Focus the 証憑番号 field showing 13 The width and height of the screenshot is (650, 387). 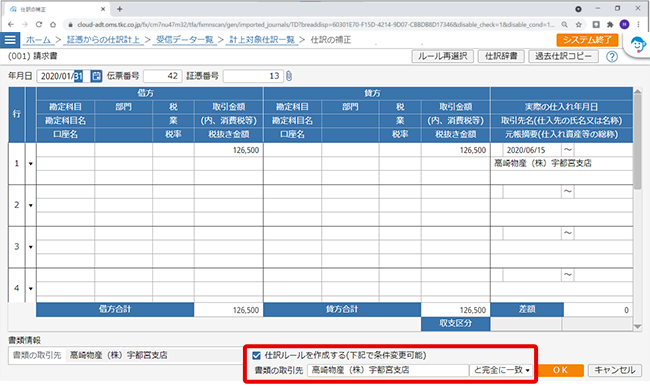point(253,76)
